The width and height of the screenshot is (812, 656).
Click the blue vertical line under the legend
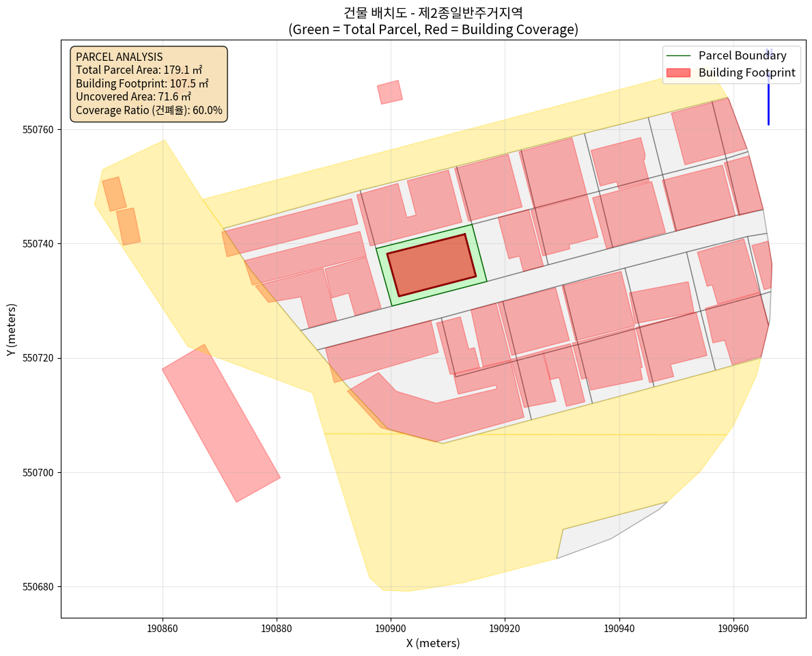click(x=768, y=102)
